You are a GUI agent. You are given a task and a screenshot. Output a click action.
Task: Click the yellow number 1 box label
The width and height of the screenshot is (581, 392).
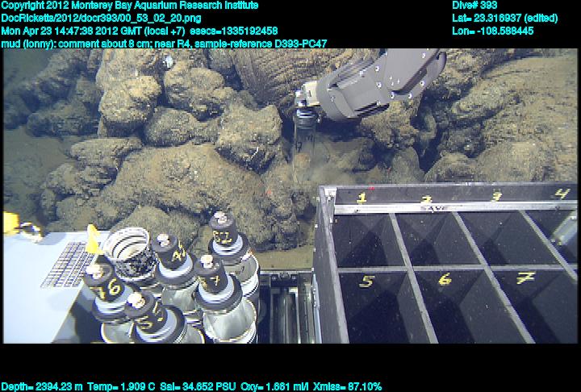pyautogui.click(x=362, y=196)
